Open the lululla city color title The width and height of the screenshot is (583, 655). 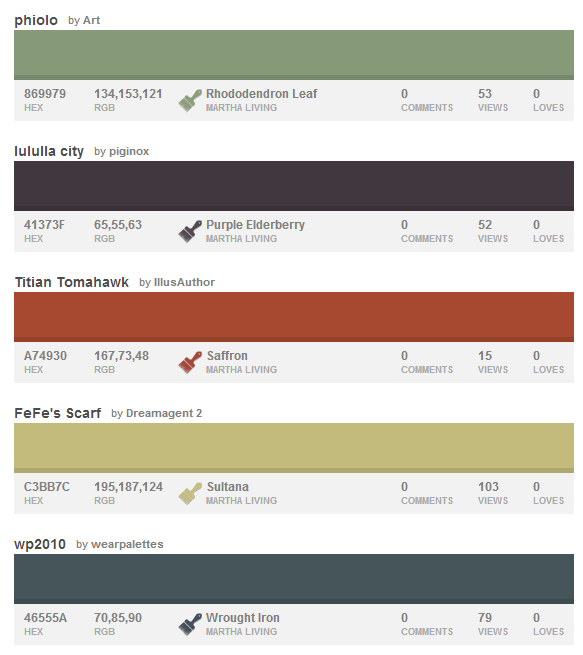tap(49, 151)
